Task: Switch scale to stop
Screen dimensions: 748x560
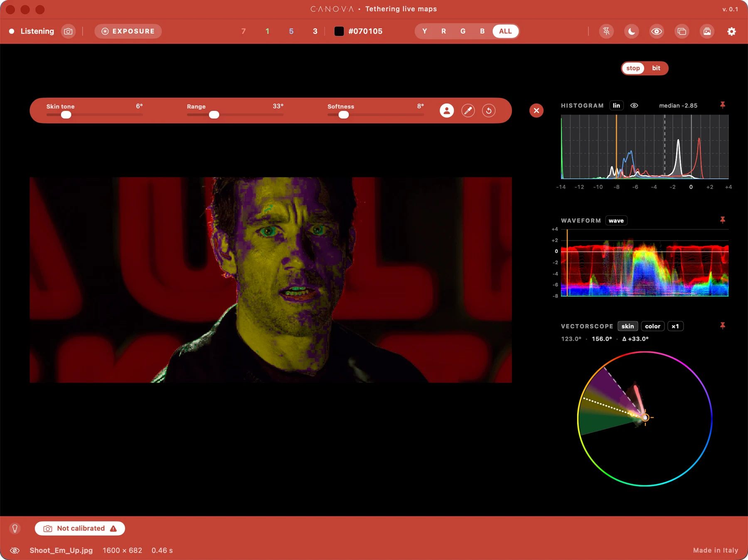Action: click(633, 68)
